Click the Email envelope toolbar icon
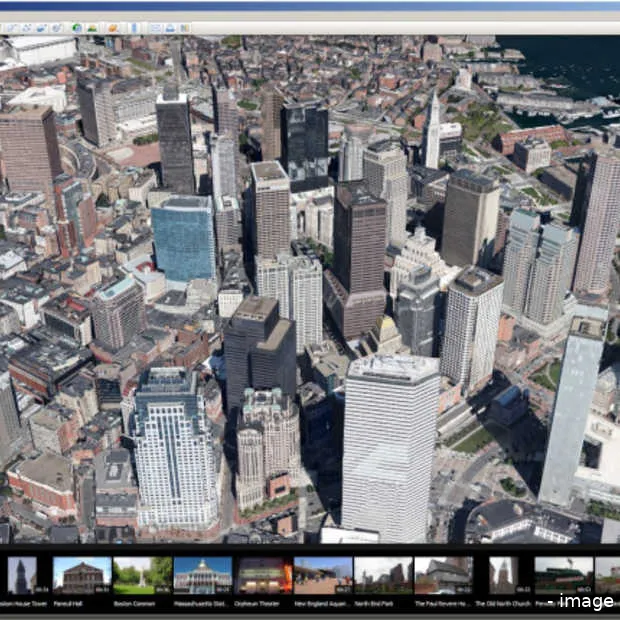The height and width of the screenshot is (620, 620). click(x=155, y=28)
